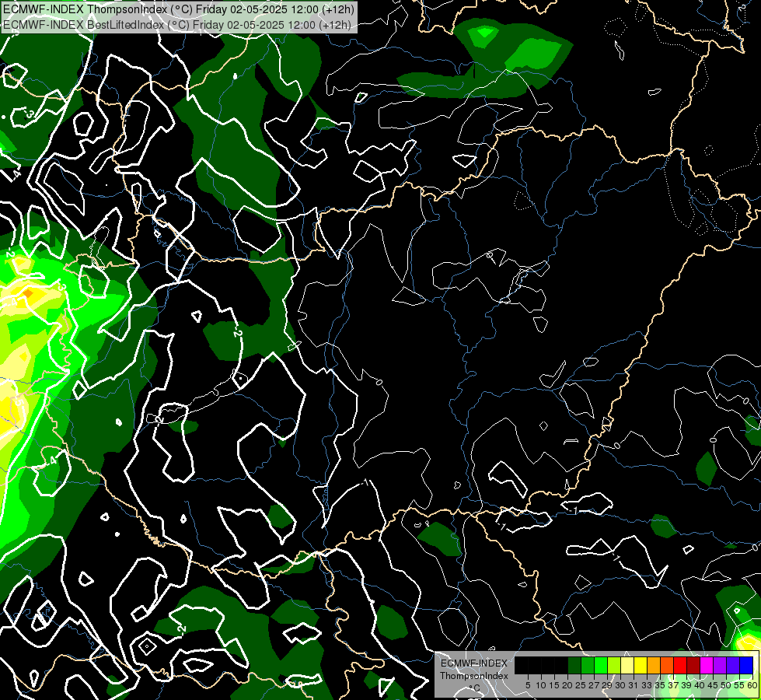Select the violet 50–55 legend swatch
This screenshot has height=700, width=761.
(x=733, y=665)
